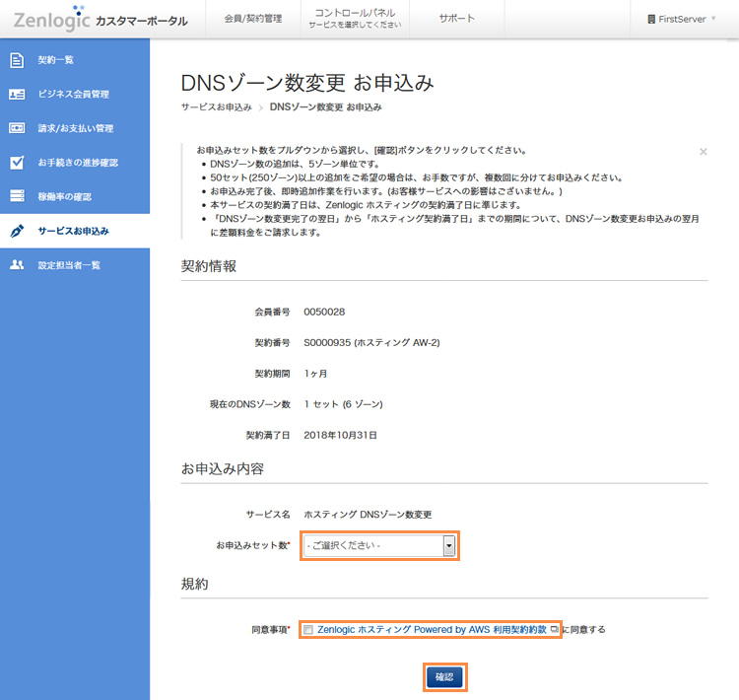Check the terms agreement checkbox
Image resolution: width=739 pixels, height=700 pixels.
[x=308, y=629]
